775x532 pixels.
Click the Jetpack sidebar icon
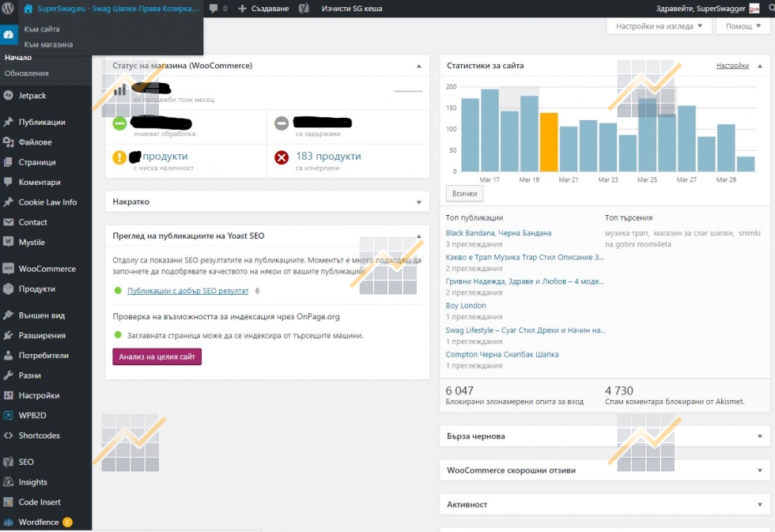(x=8, y=96)
